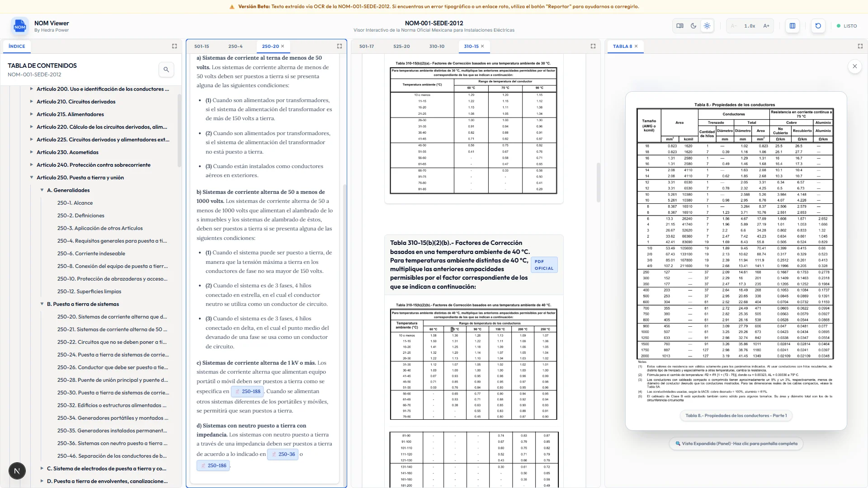Expand Artículo 215. Alimentadores
Screen dimensions: 868x488
(31, 114)
